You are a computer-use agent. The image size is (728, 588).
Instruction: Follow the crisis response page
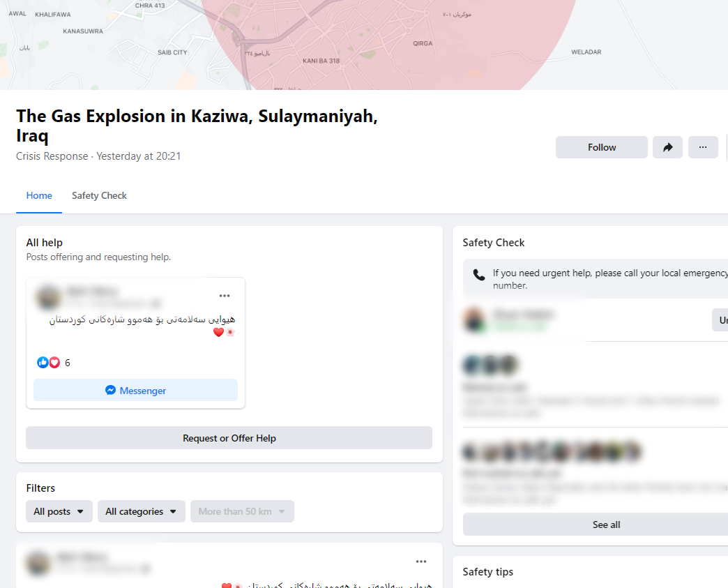[x=601, y=147]
